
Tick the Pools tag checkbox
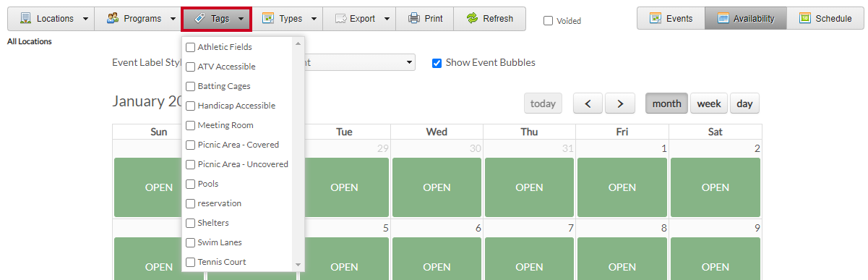[191, 184]
